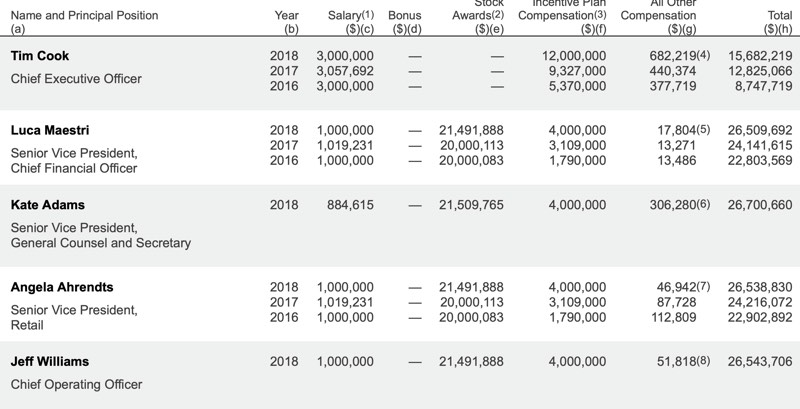This screenshot has height=409, width=800.
Task: Click the stock award value 21,509,765
Action: pyautogui.click(x=471, y=205)
